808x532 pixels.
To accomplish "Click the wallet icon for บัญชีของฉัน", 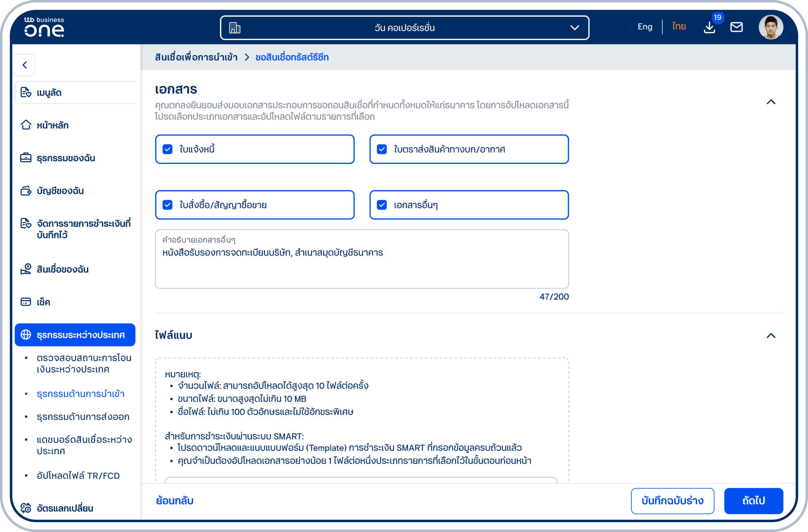I will (26, 191).
